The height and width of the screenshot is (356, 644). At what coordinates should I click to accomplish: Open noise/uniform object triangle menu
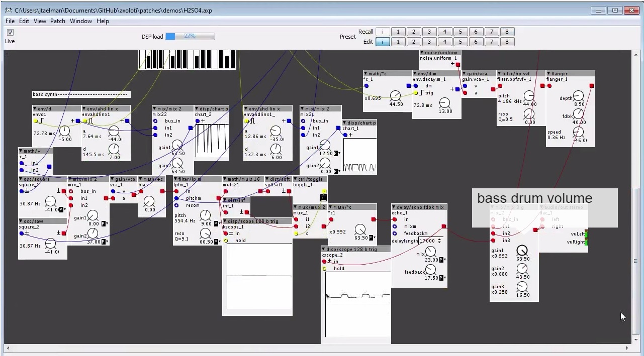(422, 53)
